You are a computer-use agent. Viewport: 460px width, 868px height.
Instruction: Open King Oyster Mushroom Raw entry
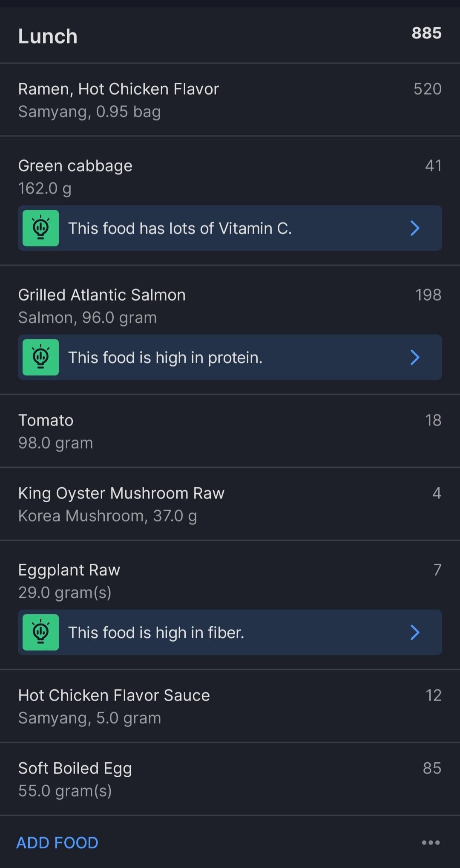121,504
